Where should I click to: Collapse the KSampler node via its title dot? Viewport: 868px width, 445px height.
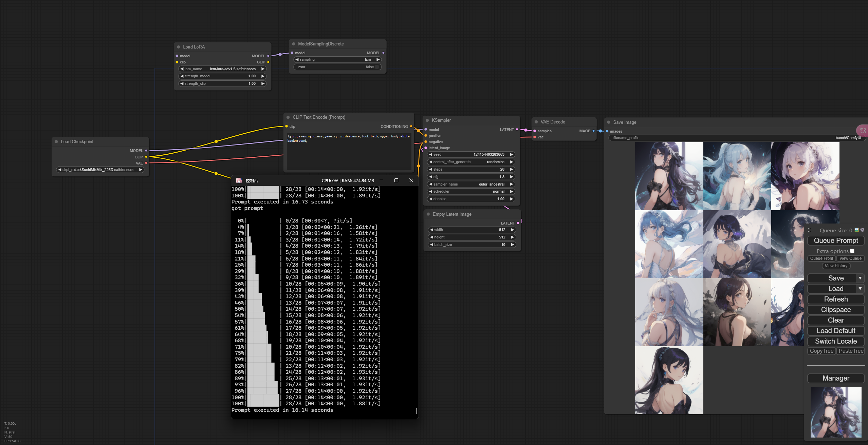click(x=427, y=120)
